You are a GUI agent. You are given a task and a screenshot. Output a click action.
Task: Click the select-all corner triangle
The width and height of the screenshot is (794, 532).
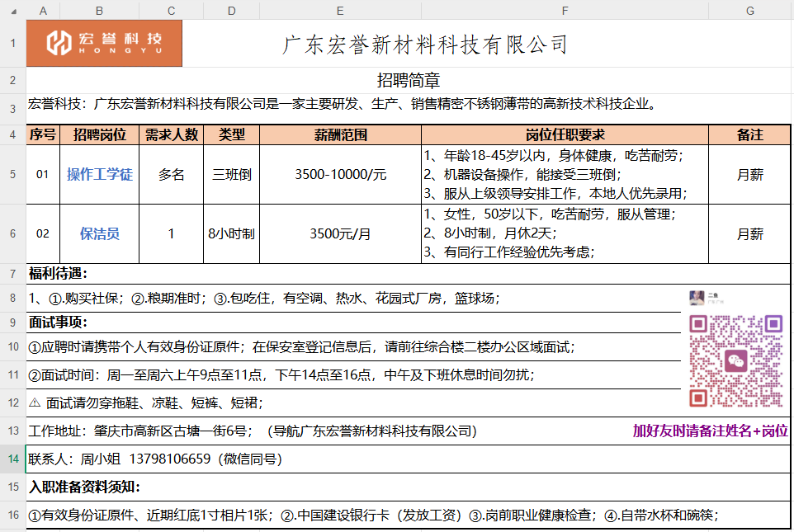click(x=14, y=12)
